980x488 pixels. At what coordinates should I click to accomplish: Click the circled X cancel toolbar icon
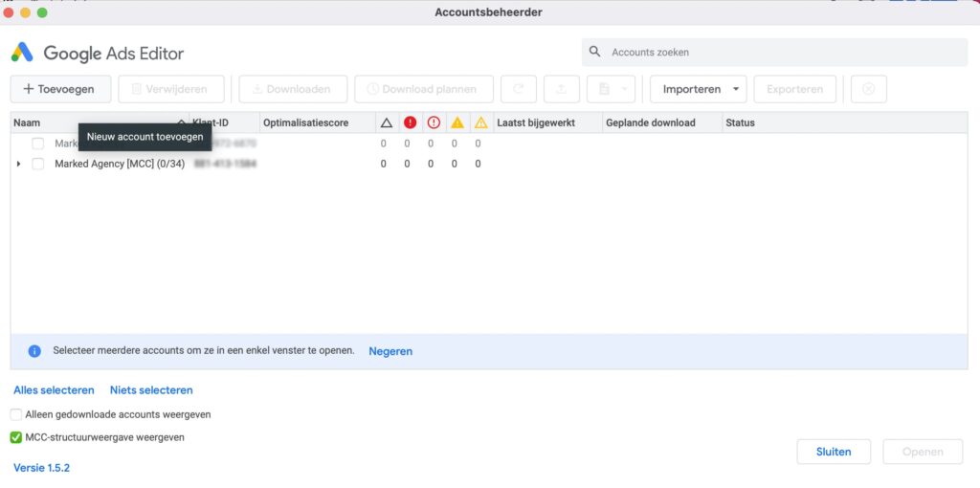[x=868, y=89]
